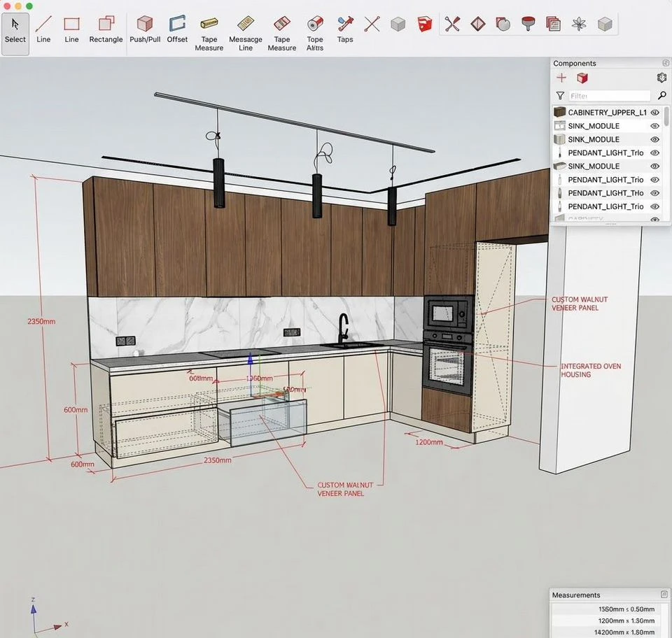Pick the Line tool with the diagonal pencil-line icon
672x638 pixels.
click(x=43, y=29)
